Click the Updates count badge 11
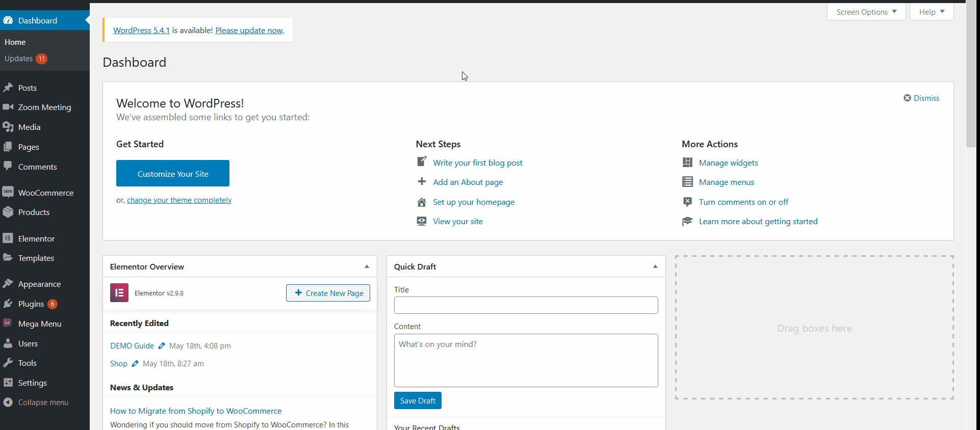Screen dimensions: 980x430 click(x=42, y=59)
